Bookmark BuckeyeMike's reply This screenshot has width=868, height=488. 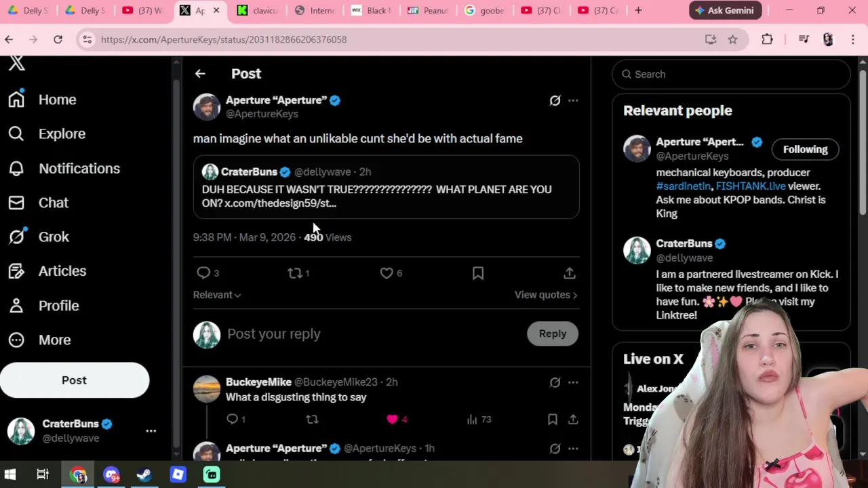[x=553, y=420]
